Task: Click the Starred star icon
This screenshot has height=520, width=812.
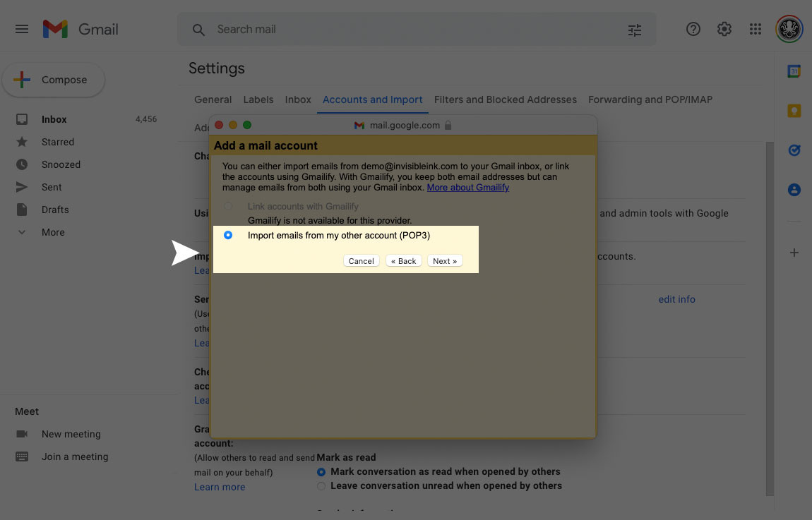Action: tap(22, 142)
